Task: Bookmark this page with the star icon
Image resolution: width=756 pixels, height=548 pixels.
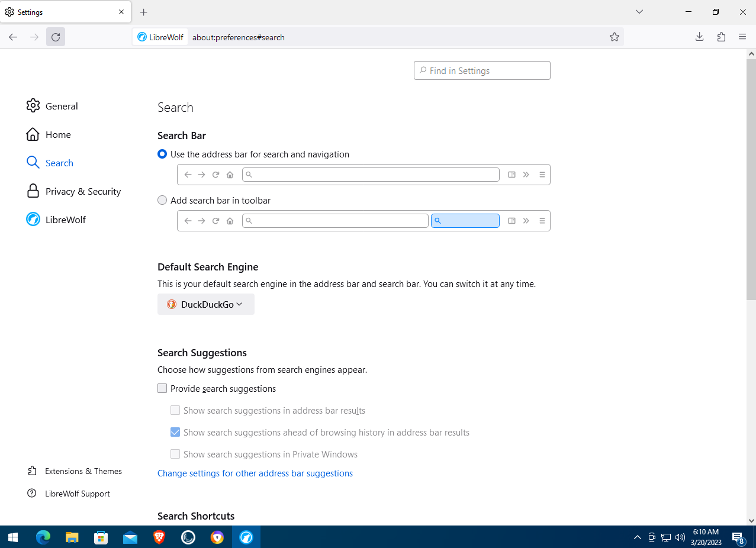Action: [x=615, y=37]
